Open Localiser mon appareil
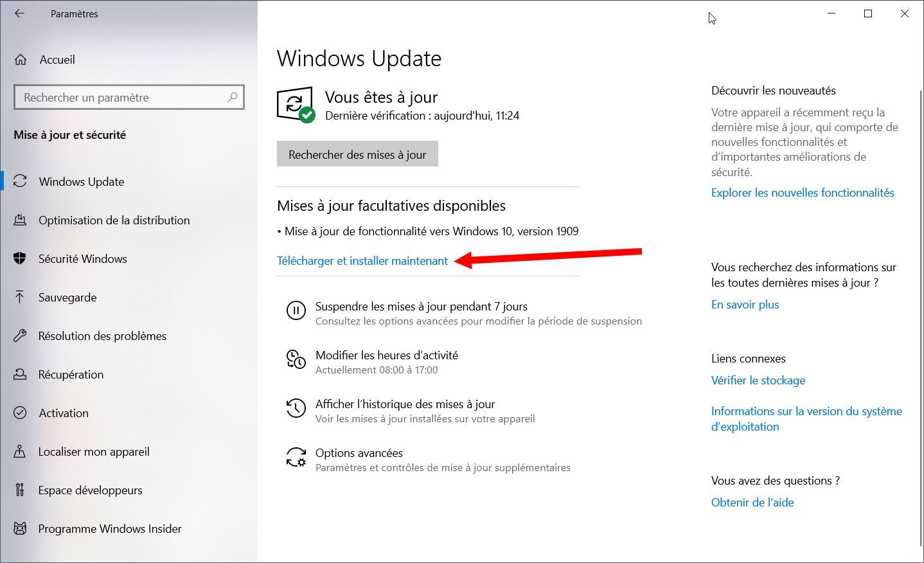Screen dimensions: 924x563 [x=94, y=451]
